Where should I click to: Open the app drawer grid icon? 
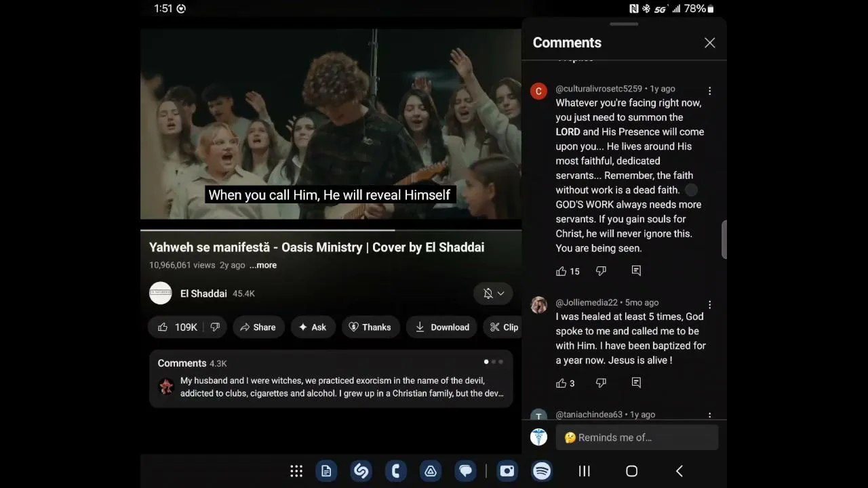(296, 471)
